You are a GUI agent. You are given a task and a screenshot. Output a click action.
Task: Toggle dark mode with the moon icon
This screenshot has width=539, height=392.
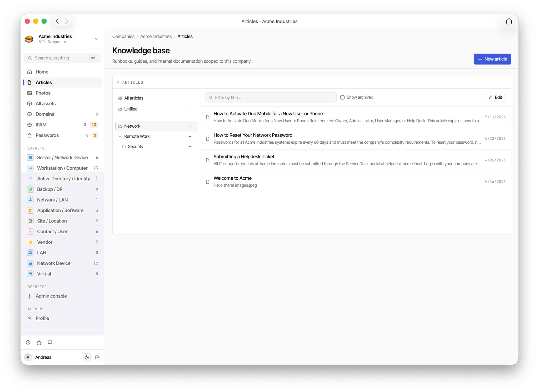87,357
